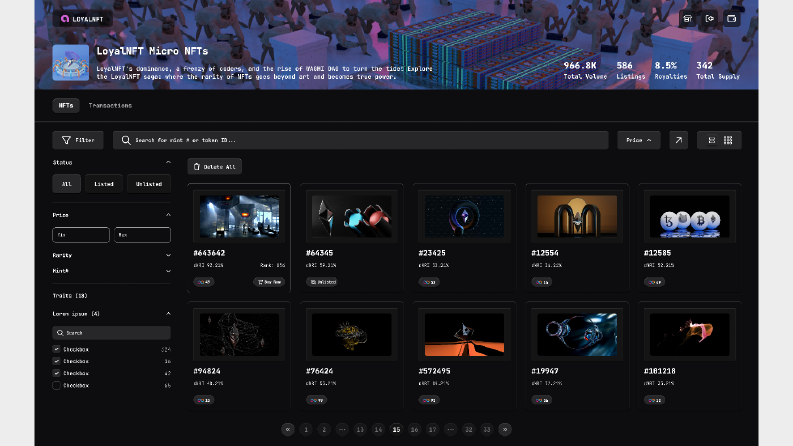This screenshot has width=793, height=446.
Task: Click the price chip on NFT #181218
Action: (x=654, y=400)
